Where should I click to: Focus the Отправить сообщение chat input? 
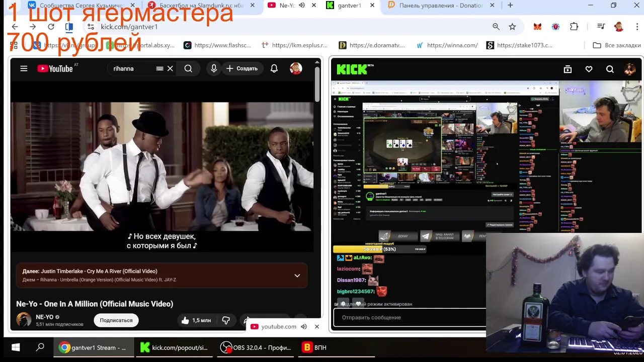(x=410, y=317)
